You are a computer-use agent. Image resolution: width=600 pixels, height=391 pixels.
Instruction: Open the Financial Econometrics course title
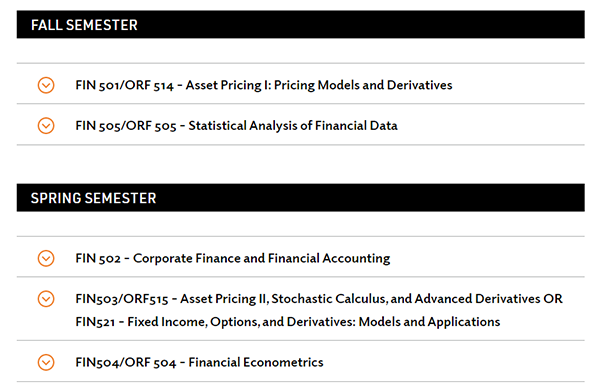pyautogui.click(x=256, y=362)
